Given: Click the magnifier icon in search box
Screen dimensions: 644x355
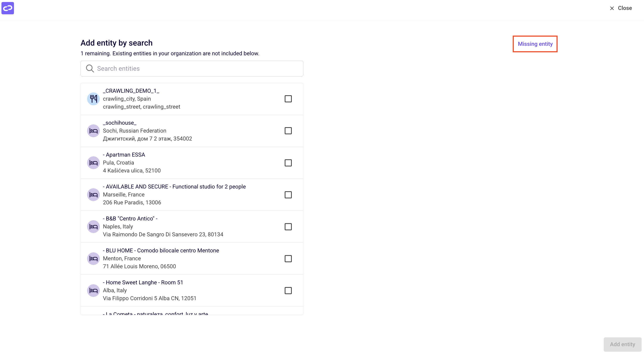Looking at the screenshot, I should pos(90,68).
